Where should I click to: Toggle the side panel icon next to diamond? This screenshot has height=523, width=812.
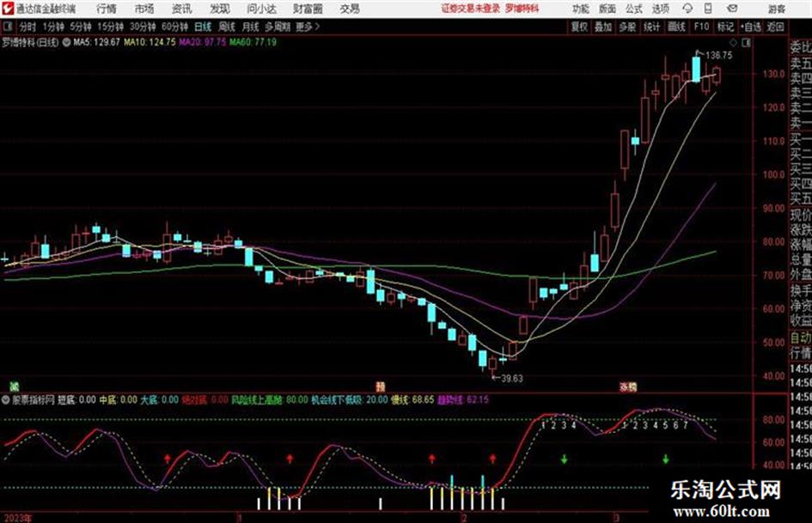(746, 42)
